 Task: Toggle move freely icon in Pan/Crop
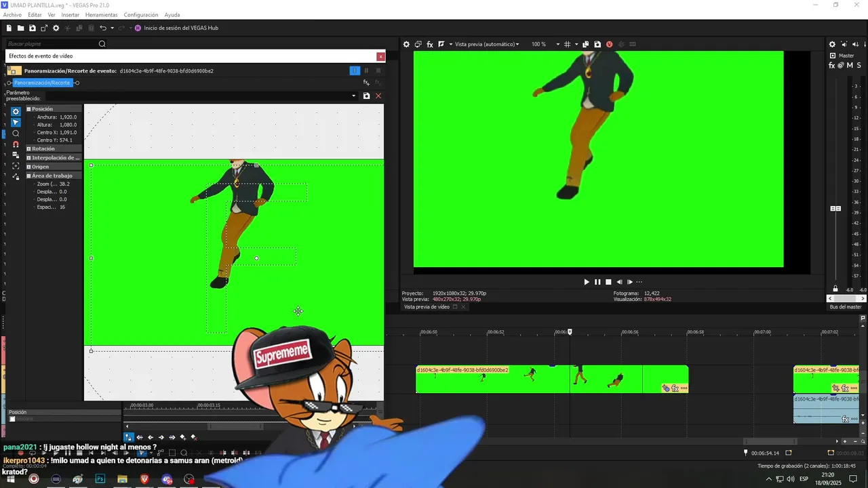pyautogui.click(x=16, y=177)
